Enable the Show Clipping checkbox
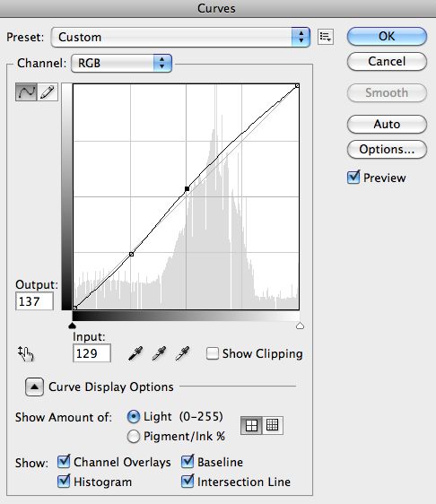 click(x=213, y=353)
